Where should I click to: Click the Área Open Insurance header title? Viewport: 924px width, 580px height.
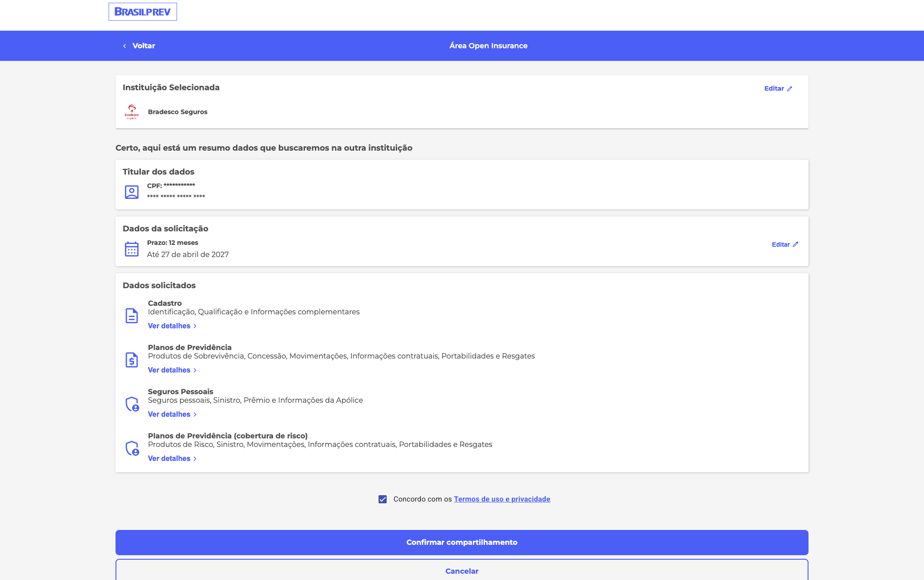point(489,46)
